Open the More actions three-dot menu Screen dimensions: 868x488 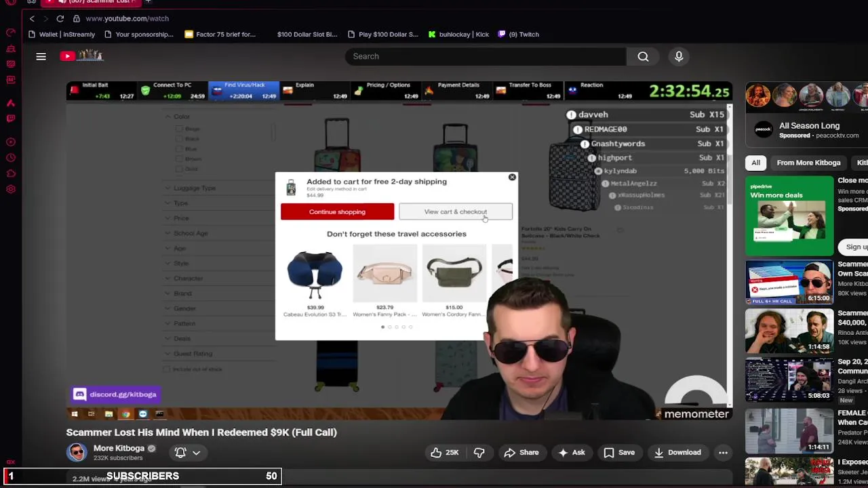tap(723, 452)
